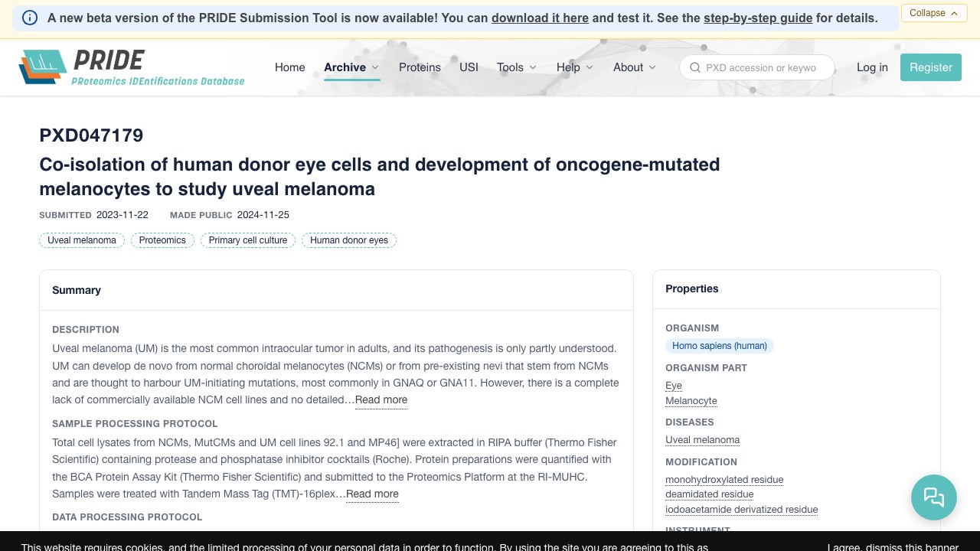
Task: Open deamidated residue modification link
Action: 710,494
